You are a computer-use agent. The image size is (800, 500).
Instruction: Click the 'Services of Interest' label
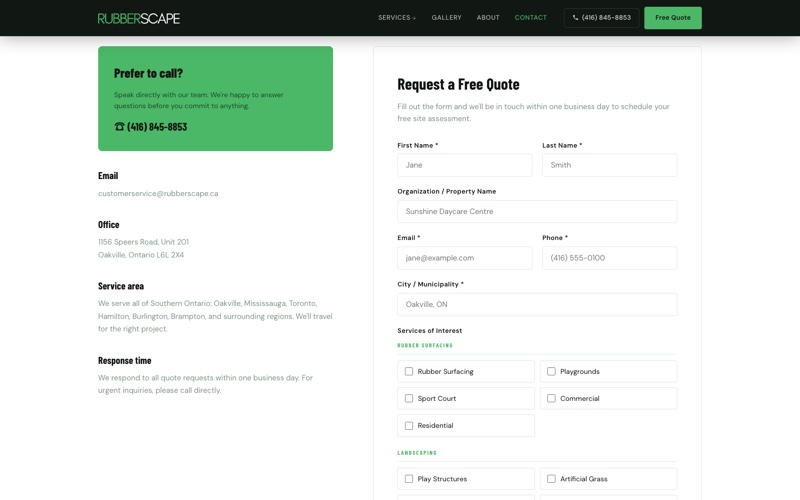(430, 331)
